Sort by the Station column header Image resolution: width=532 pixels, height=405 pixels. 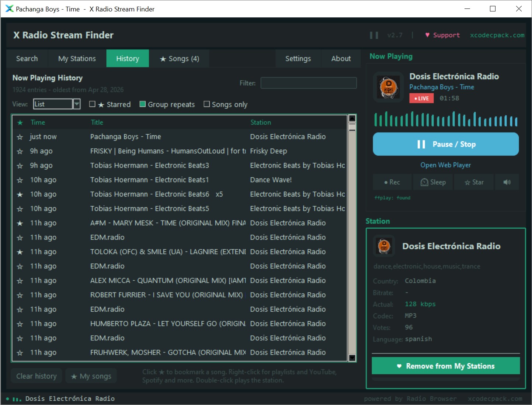point(261,122)
